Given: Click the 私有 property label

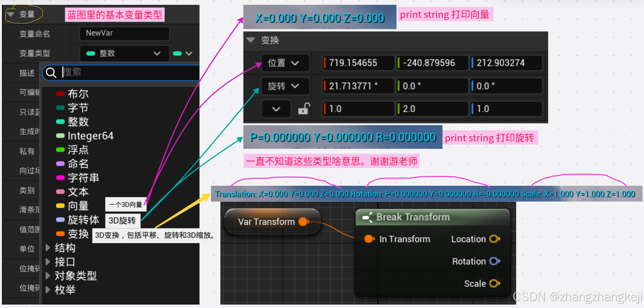Looking at the screenshot, I should 27,151.
